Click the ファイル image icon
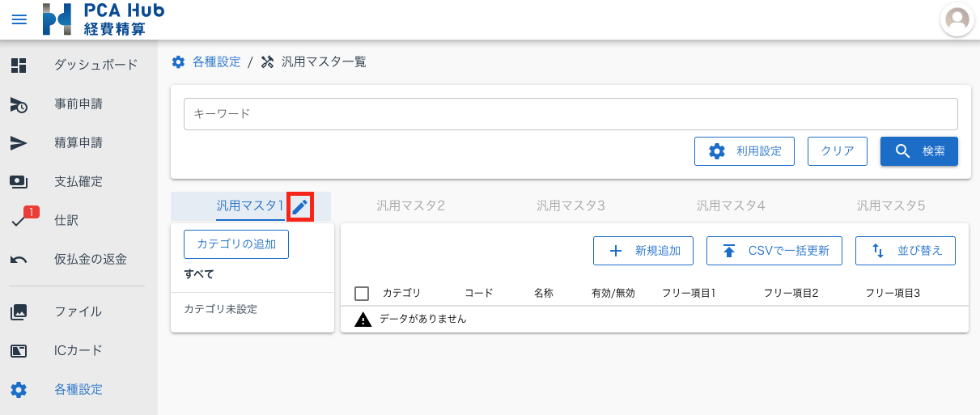980x415 pixels. click(x=19, y=311)
